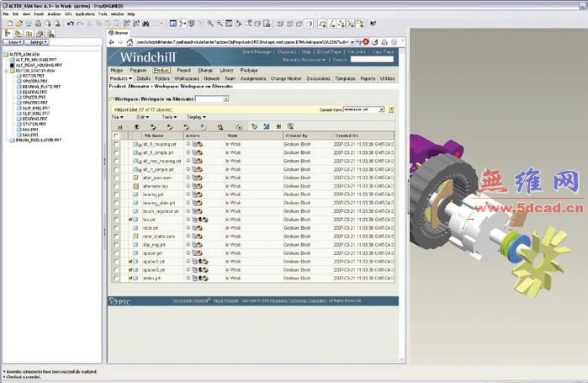The image size is (588, 383).
Task: Tick the select-all checkbox in table header
Action: 116,136
